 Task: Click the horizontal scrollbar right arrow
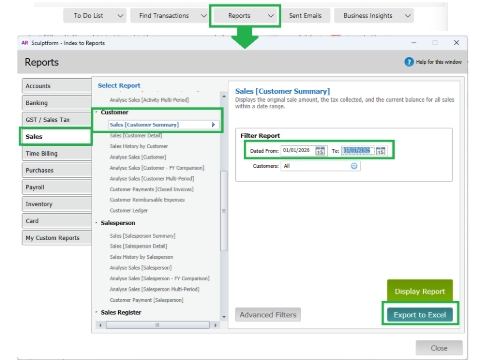[216, 325]
